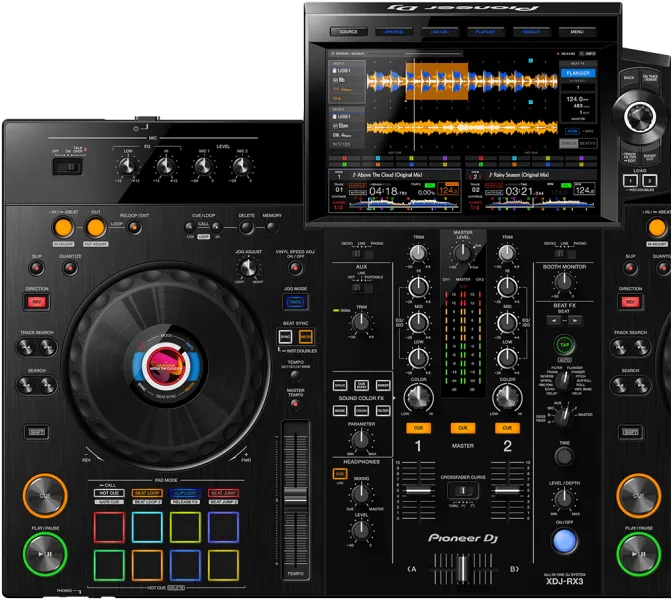Tap TAG LIST on the touchscreen
671x600 pixels.
440,32
